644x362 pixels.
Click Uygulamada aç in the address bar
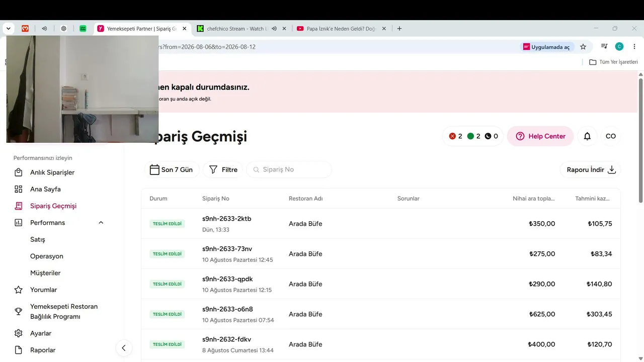[547, 47]
